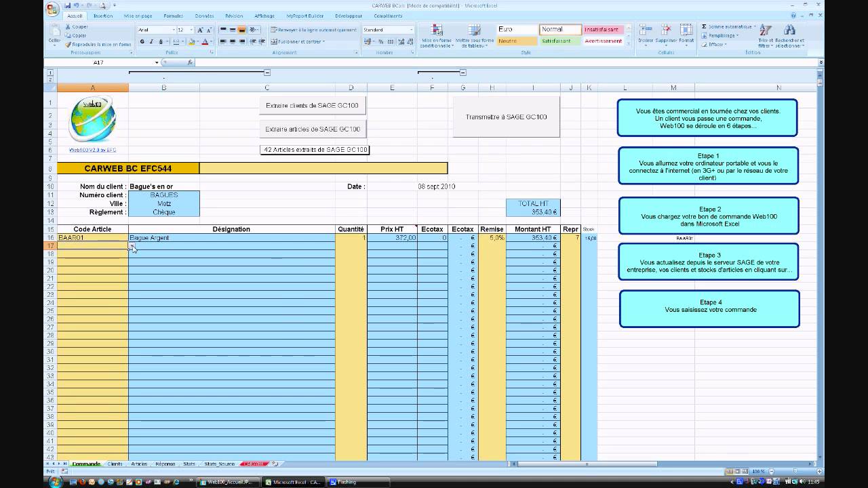Copy selection with Copier
This screenshot has height=488, width=868.
tap(76, 35)
